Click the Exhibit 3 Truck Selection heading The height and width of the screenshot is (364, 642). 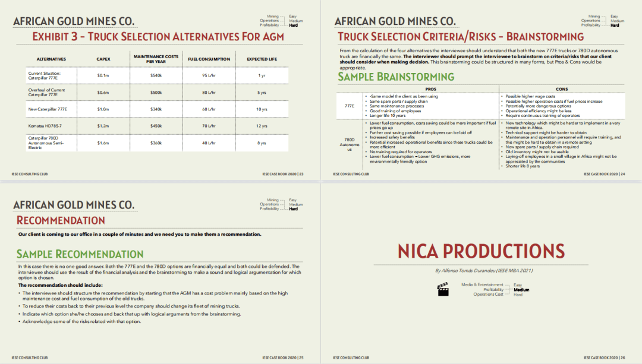(158, 37)
